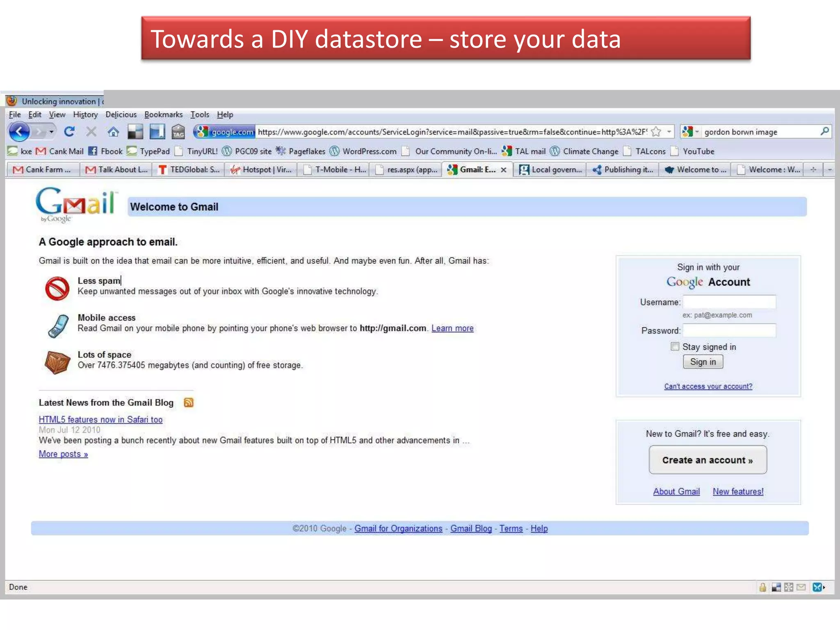The height and width of the screenshot is (630, 840).
Task: Open the New features! link
Action: [x=738, y=491]
